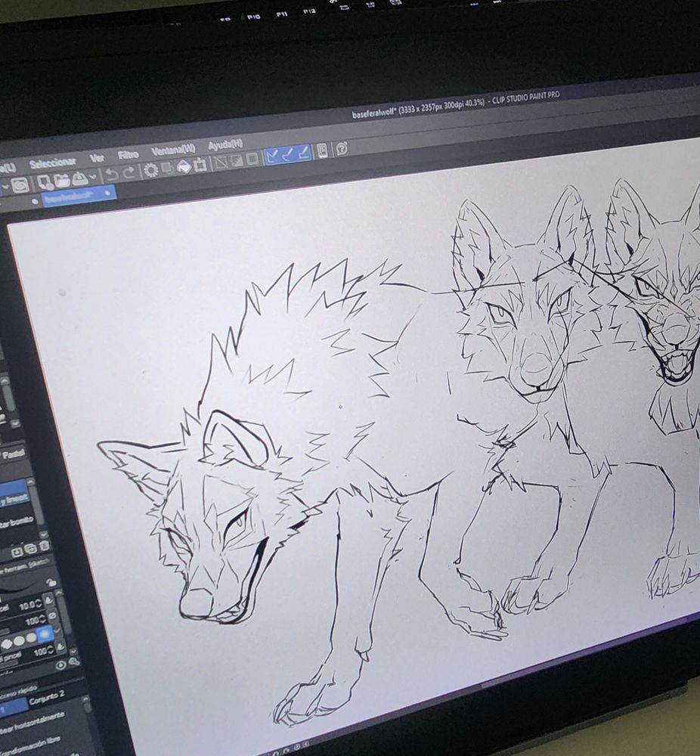This screenshot has height=756, width=700.
Task: Click the reset-to-default round icon
Action: [60, 666]
